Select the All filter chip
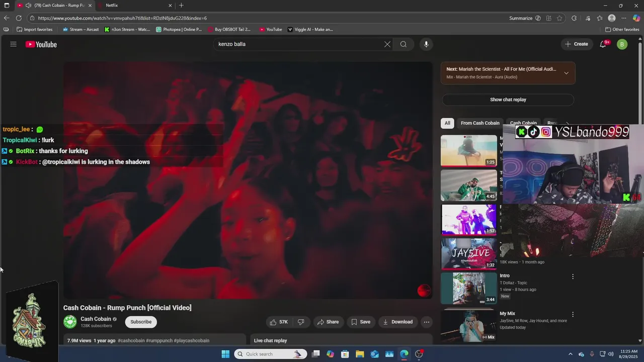 click(447, 123)
